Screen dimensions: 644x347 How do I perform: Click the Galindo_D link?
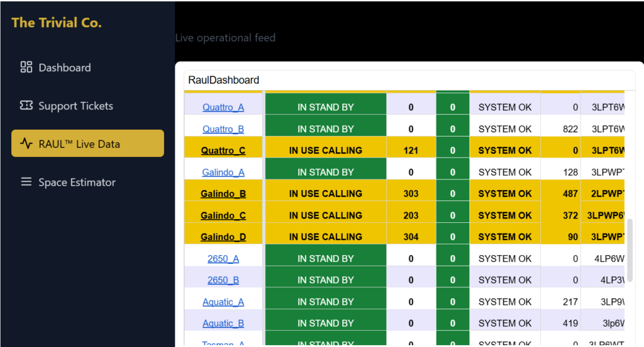223,237
